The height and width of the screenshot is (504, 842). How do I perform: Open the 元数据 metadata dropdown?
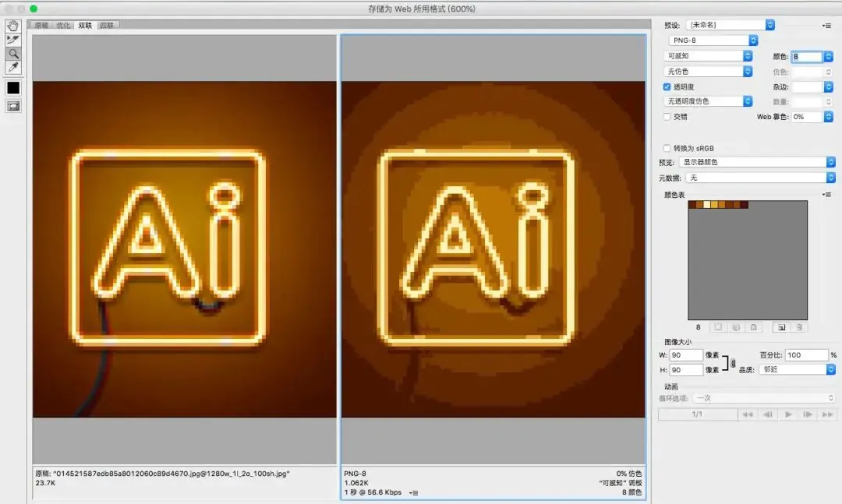tap(760, 178)
